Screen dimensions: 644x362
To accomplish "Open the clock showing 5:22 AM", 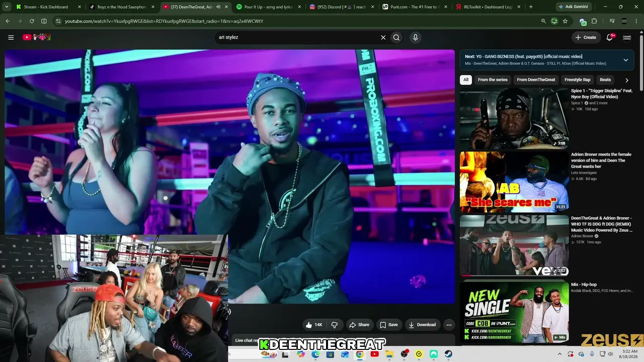I will (629, 354).
